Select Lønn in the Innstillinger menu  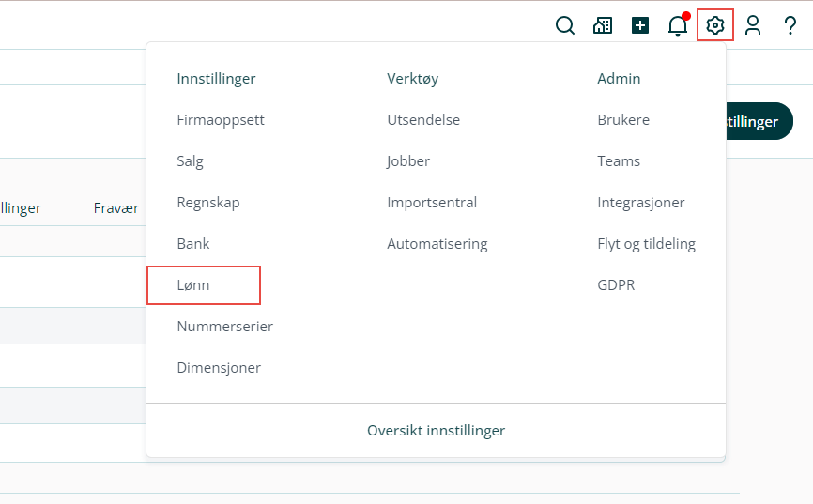[x=193, y=285]
